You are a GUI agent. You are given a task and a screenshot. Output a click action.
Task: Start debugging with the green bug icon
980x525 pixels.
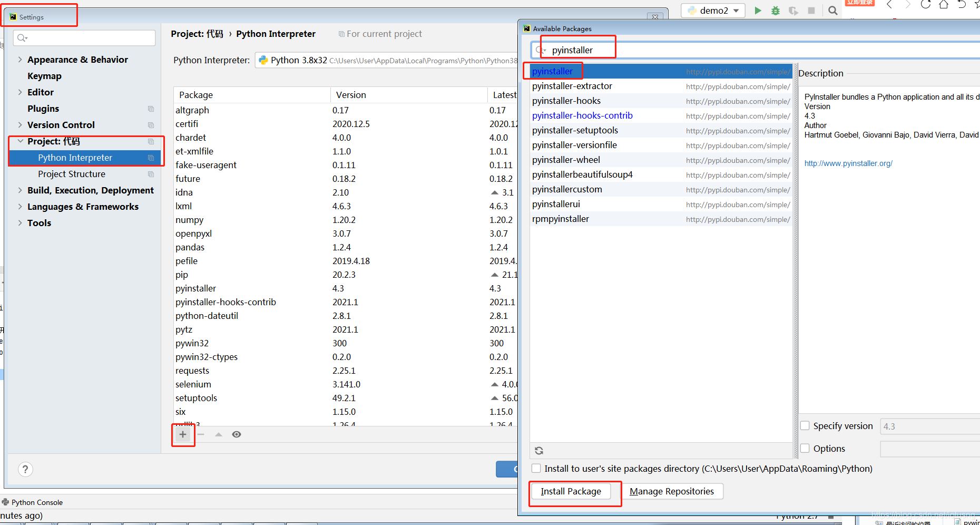coord(775,11)
